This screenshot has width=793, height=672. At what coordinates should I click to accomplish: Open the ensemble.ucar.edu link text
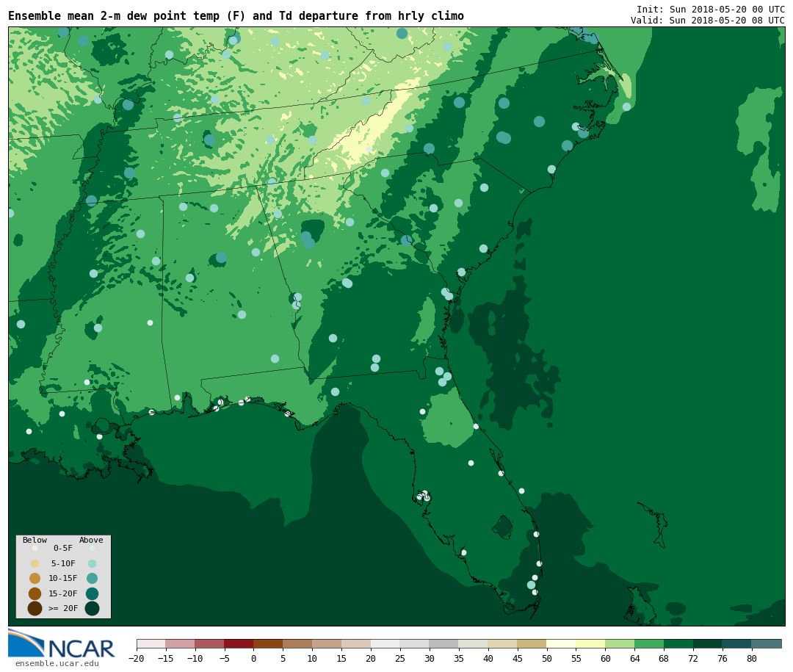coord(57,663)
